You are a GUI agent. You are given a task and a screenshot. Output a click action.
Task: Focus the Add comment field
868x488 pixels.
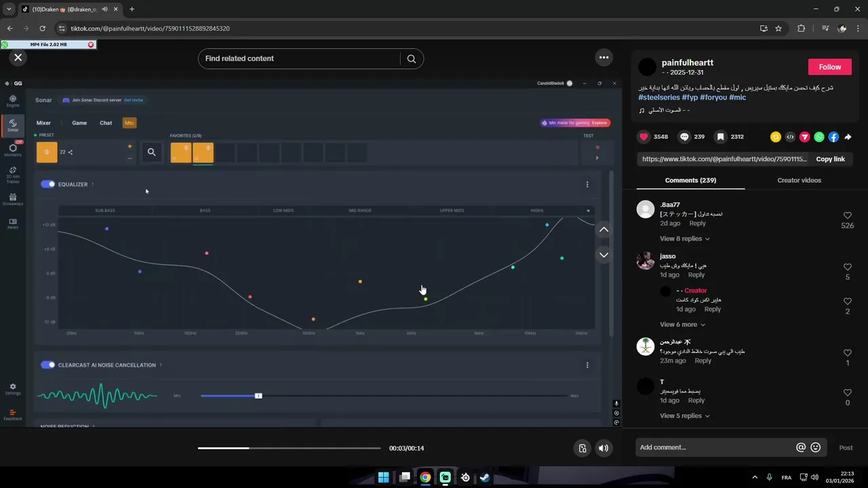[x=714, y=447]
